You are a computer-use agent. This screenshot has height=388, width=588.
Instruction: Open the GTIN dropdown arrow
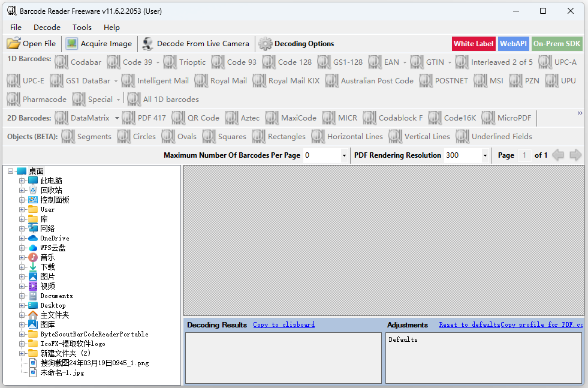tap(450, 62)
